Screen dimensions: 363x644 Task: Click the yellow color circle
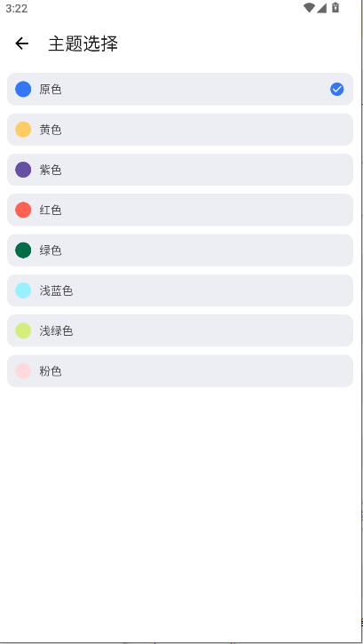pyautogui.click(x=23, y=130)
